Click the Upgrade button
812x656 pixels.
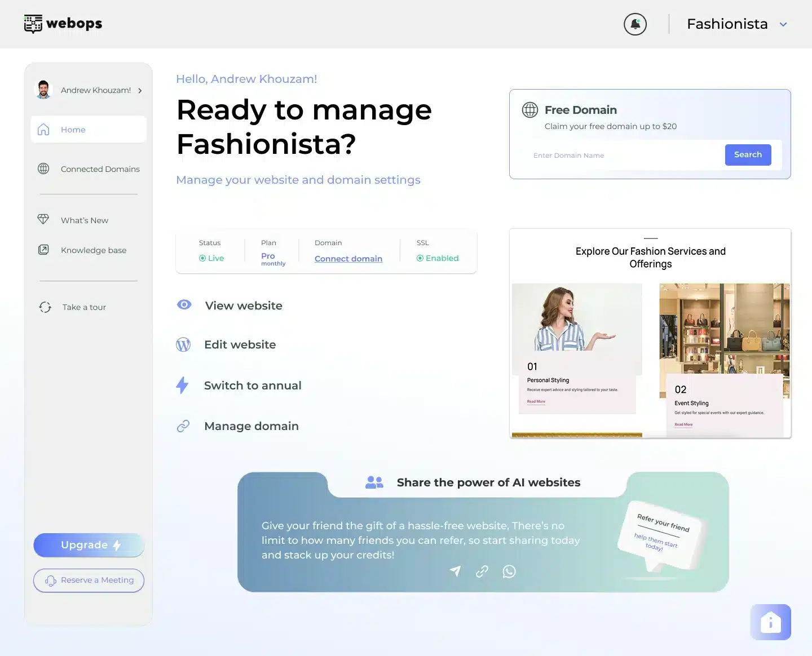(x=89, y=545)
